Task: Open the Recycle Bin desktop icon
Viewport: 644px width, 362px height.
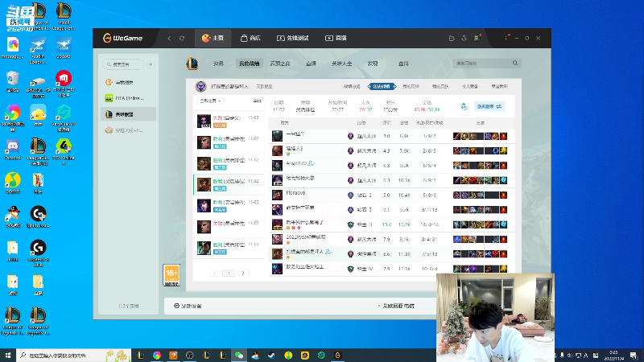Action: (x=13, y=81)
